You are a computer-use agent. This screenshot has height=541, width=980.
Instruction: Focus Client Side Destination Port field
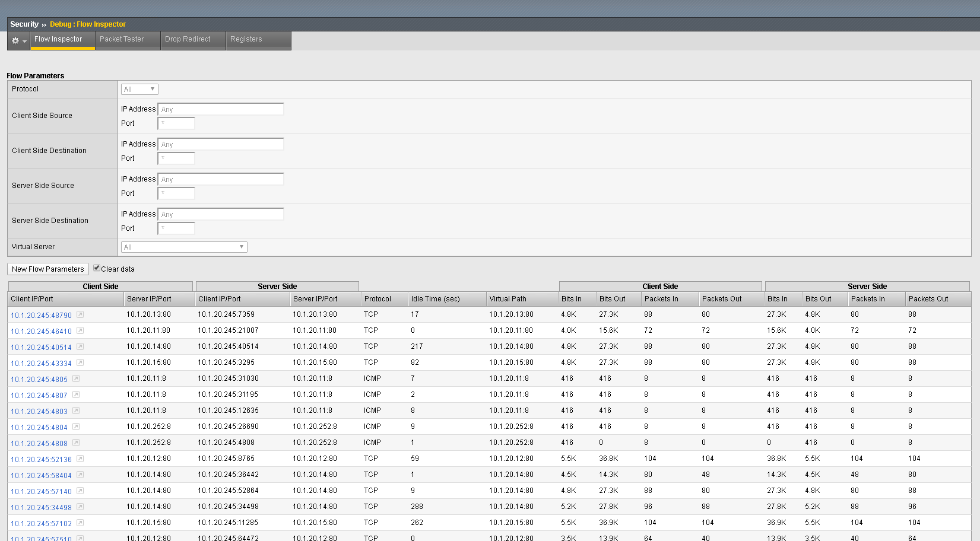coord(176,158)
